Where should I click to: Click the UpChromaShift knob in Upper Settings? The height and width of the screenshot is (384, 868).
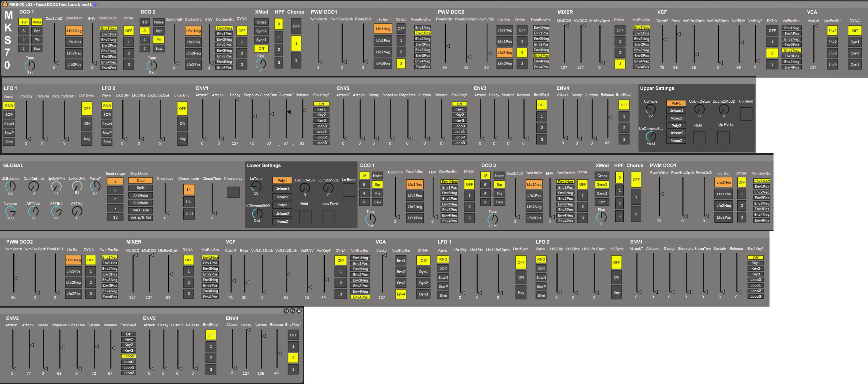(650, 136)
